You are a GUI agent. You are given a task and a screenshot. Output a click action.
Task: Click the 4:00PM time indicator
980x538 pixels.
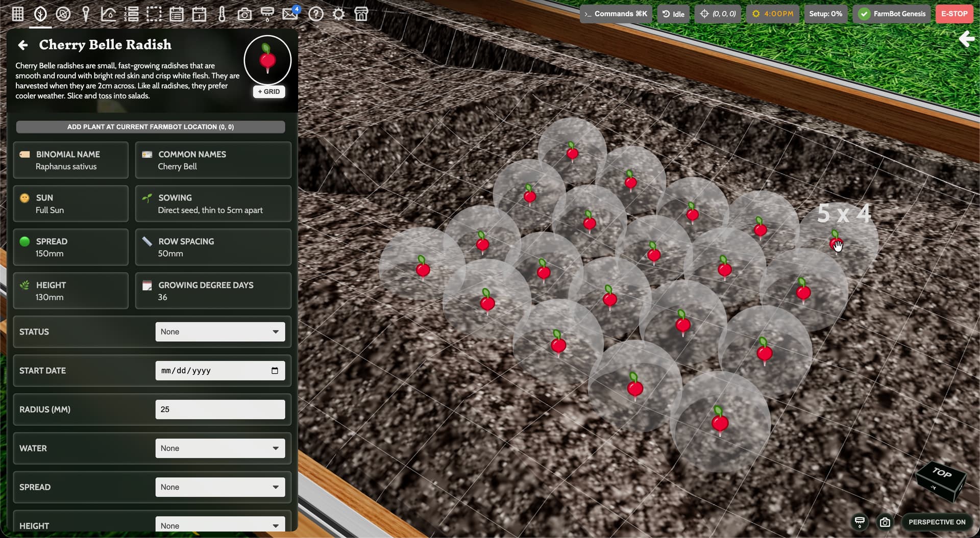pyautogui.click(x=773, y=14)
